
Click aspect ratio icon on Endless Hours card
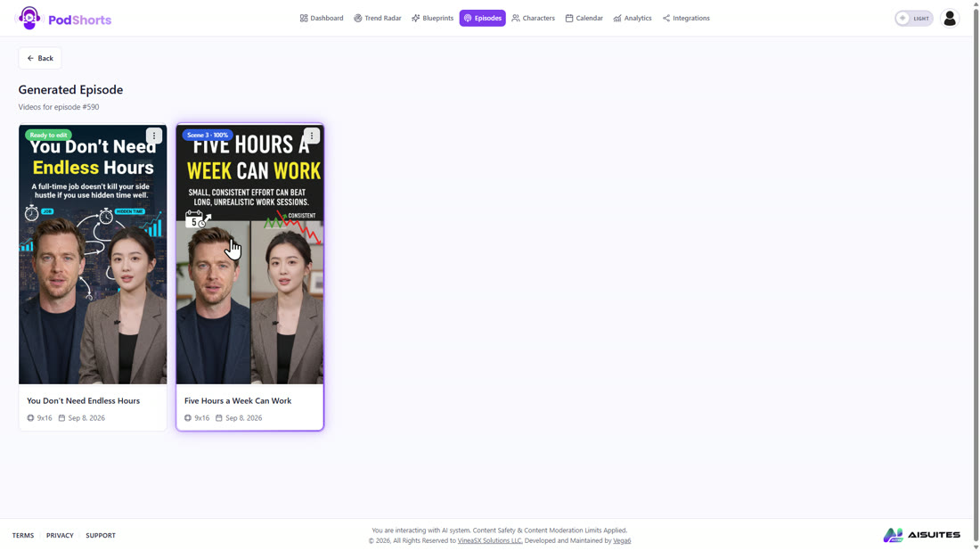(30, 418)
